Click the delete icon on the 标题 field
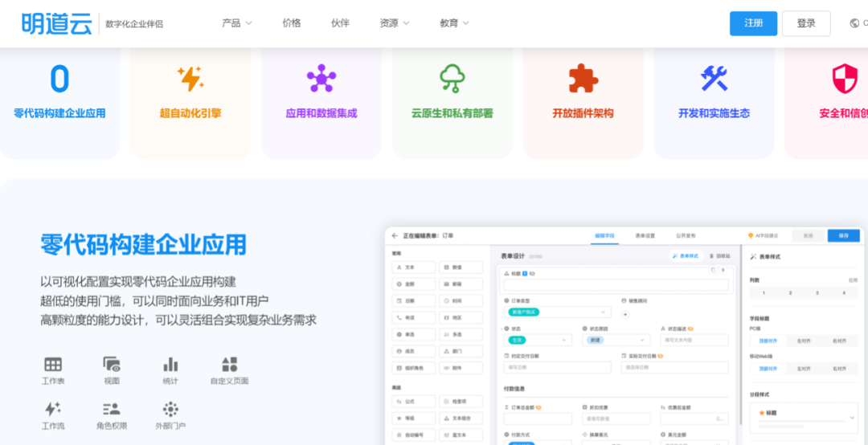 click(723, 270)
